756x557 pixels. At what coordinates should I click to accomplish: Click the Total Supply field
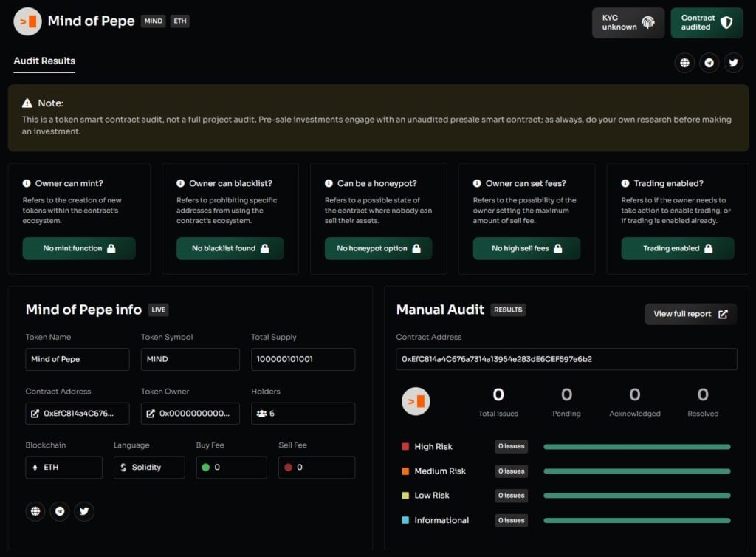(303, 359)
